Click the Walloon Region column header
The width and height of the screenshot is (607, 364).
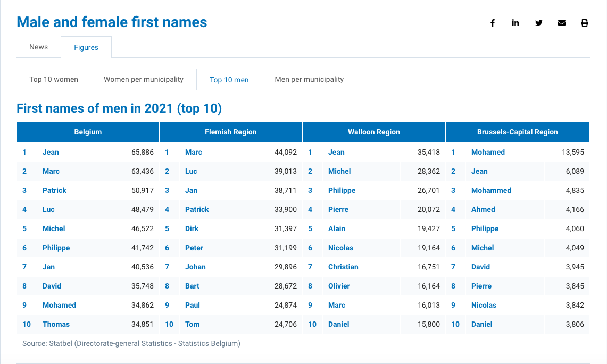coord(374,132)
